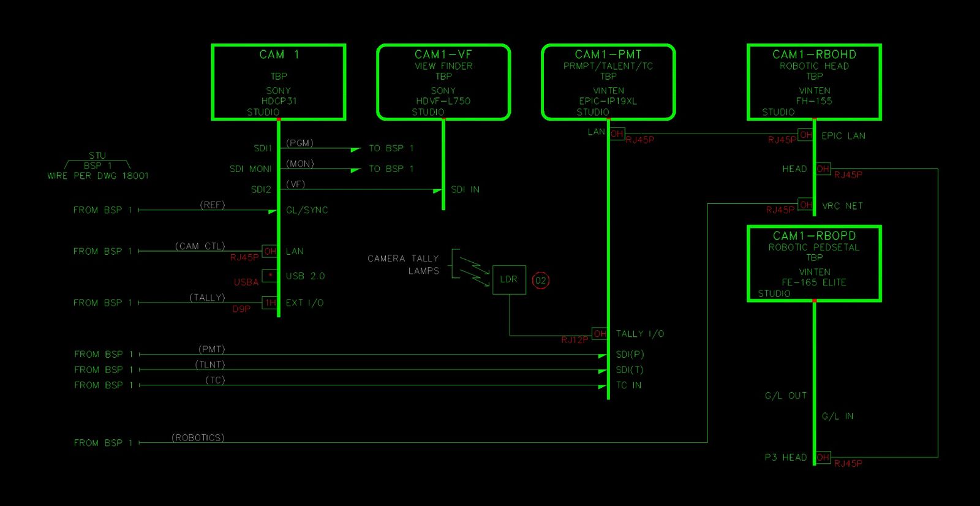Click the VRC NET port label
Screen dimensions: 980x506
(842, 206)
